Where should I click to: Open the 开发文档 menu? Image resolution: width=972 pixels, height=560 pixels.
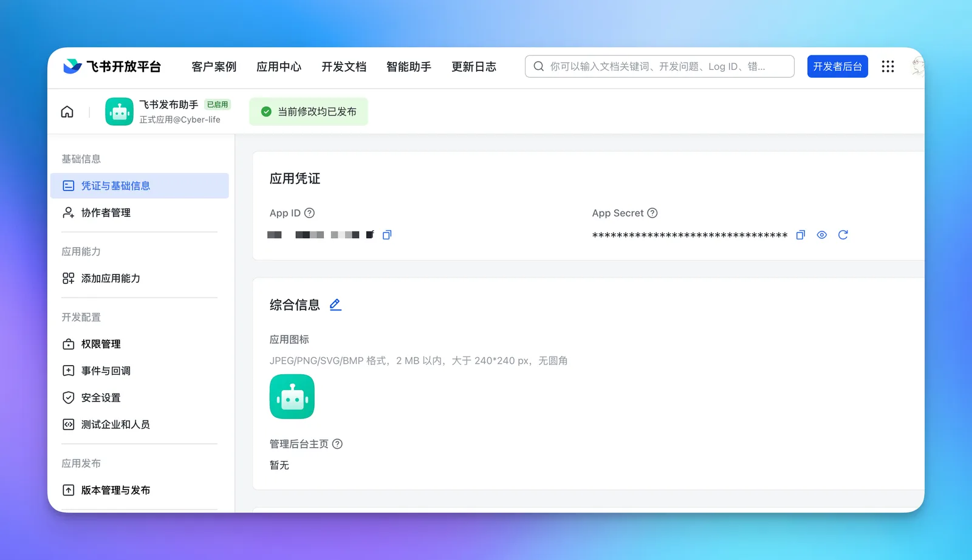pyautogui.click(x=344, y=67)
